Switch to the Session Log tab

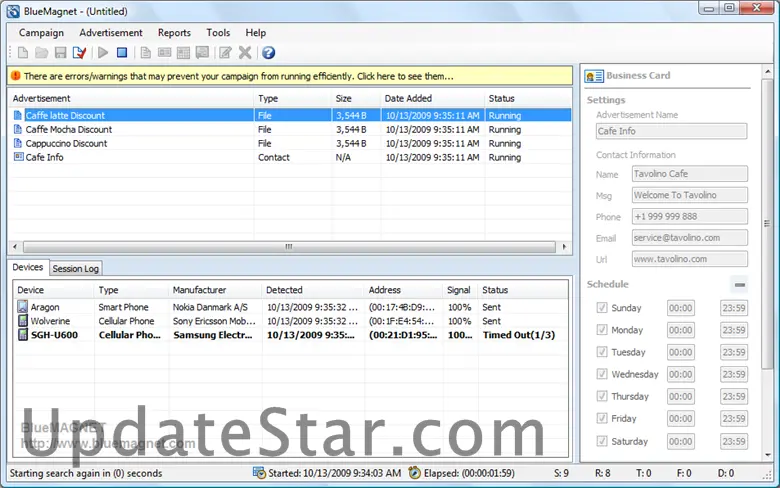[x=76, y=269]
